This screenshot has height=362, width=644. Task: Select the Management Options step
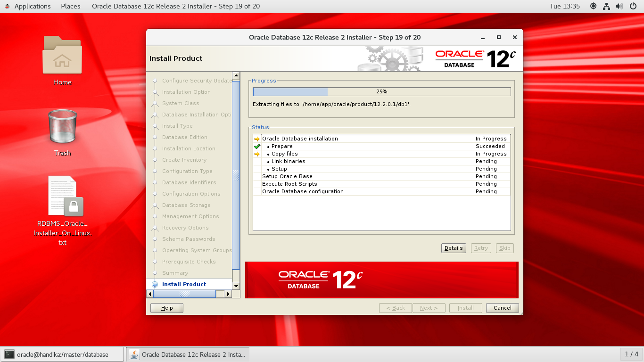(x=190, y=216)
